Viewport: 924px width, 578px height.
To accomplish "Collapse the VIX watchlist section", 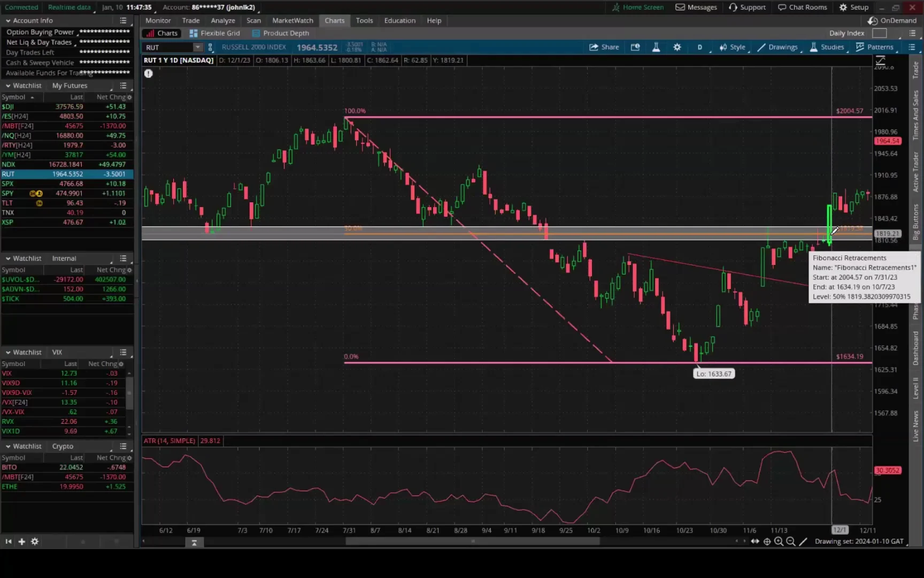I will [8, 352].
